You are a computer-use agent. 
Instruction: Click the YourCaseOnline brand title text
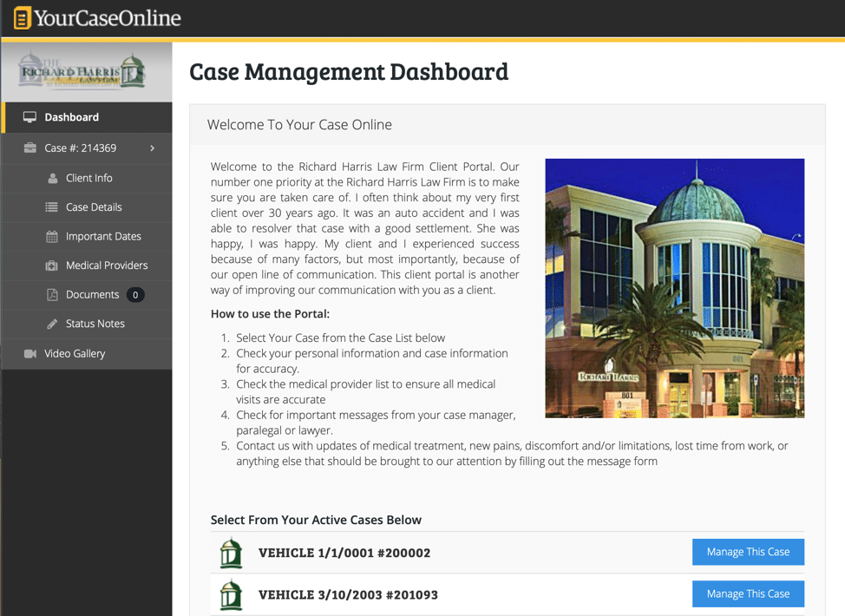click(x=108, y=18)
